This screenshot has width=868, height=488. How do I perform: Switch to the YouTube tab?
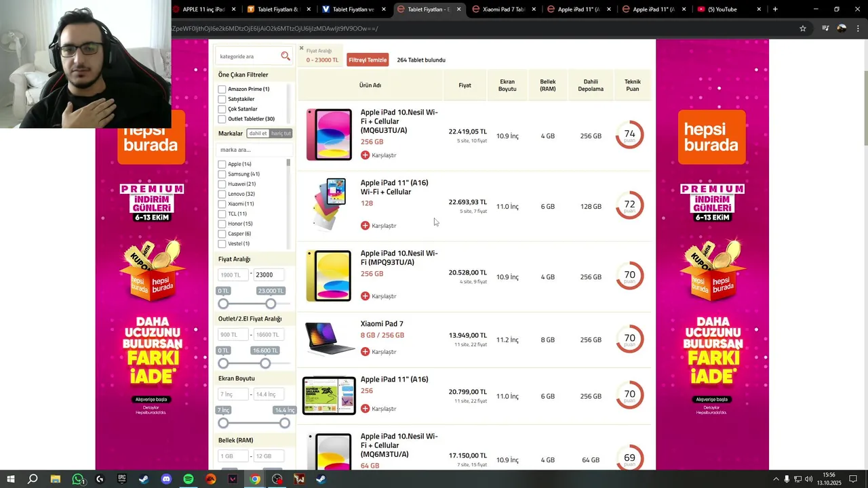coord(730,9)
